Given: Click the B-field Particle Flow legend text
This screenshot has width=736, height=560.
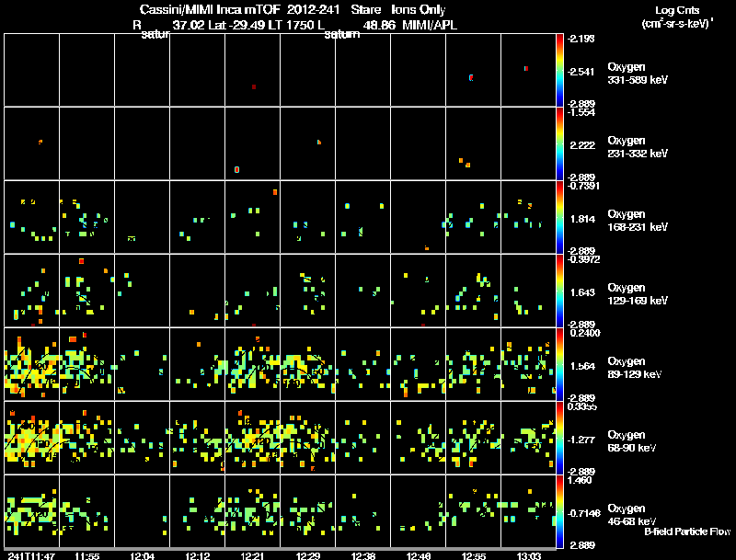Looking at the screenshot, I should tap(687, 531).
